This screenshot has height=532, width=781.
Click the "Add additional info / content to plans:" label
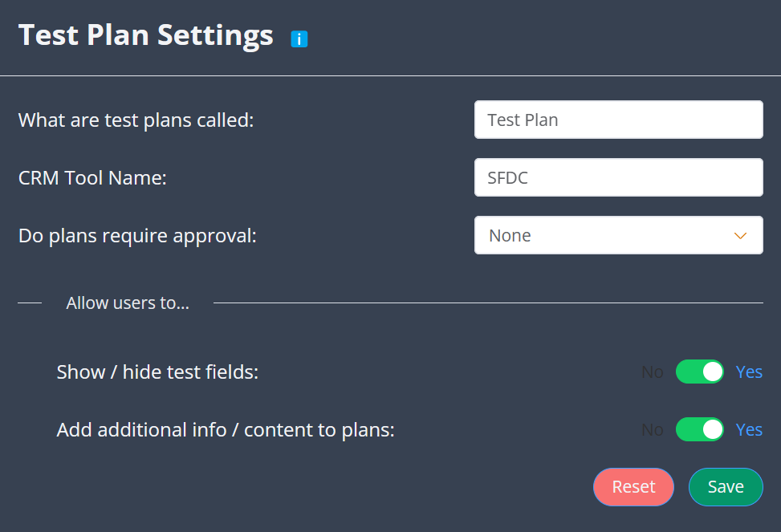[226, 430]
